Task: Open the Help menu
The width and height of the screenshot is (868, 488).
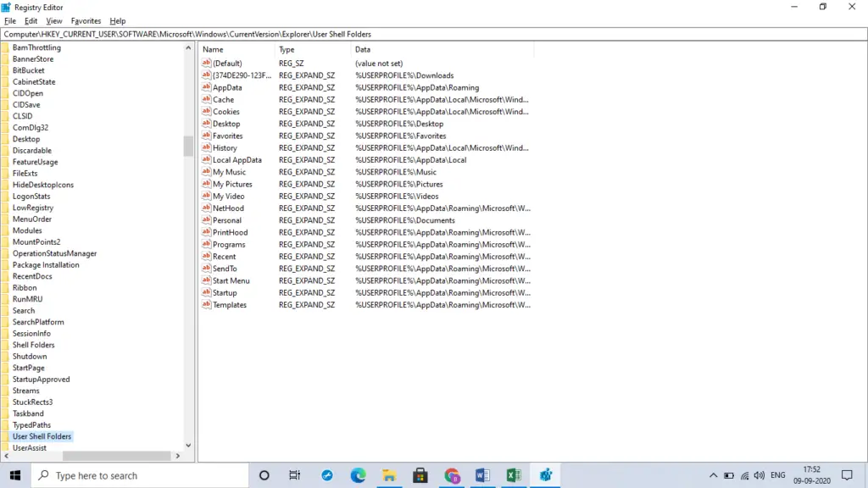Action: 117,21
